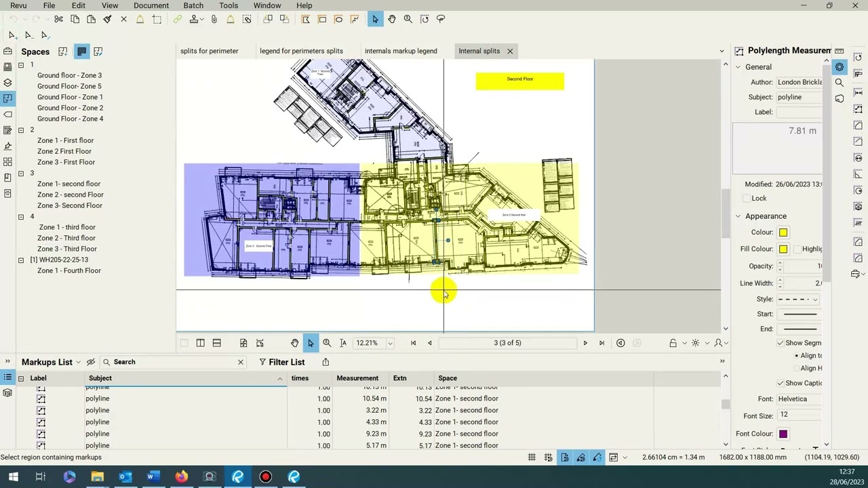This screenshot has width=868, height=488.
Task: Click the Edit Space icon in Spaces panel
Action: click(98, 52)
